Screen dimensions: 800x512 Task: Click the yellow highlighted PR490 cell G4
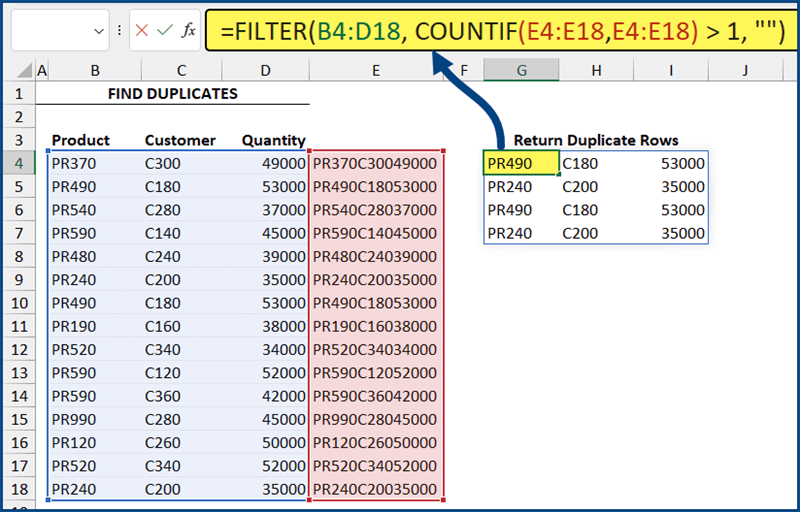tap(521, 163)
